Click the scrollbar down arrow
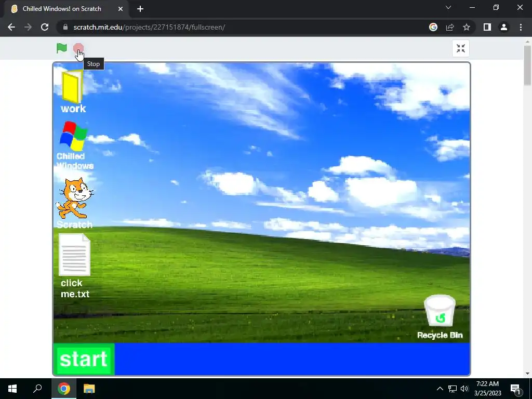532x399 pixels. click(x=527, y=374)
